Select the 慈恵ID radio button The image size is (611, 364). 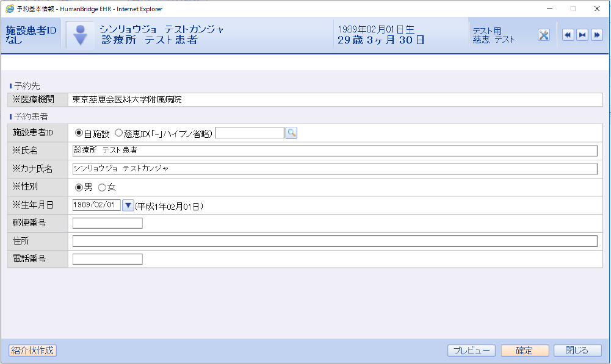coord(118,133)
